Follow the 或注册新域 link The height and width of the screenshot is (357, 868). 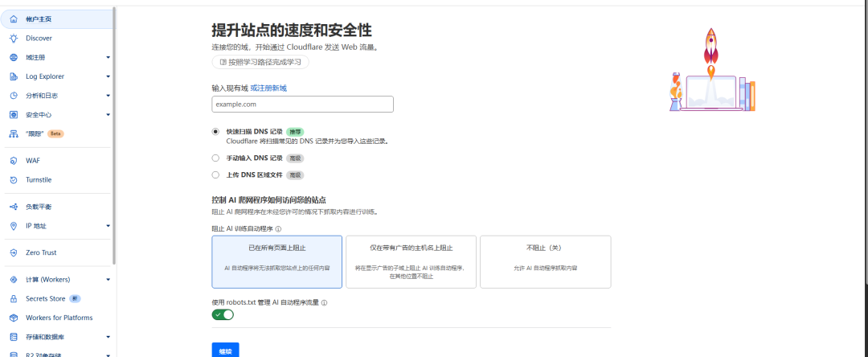pos(268,88)
